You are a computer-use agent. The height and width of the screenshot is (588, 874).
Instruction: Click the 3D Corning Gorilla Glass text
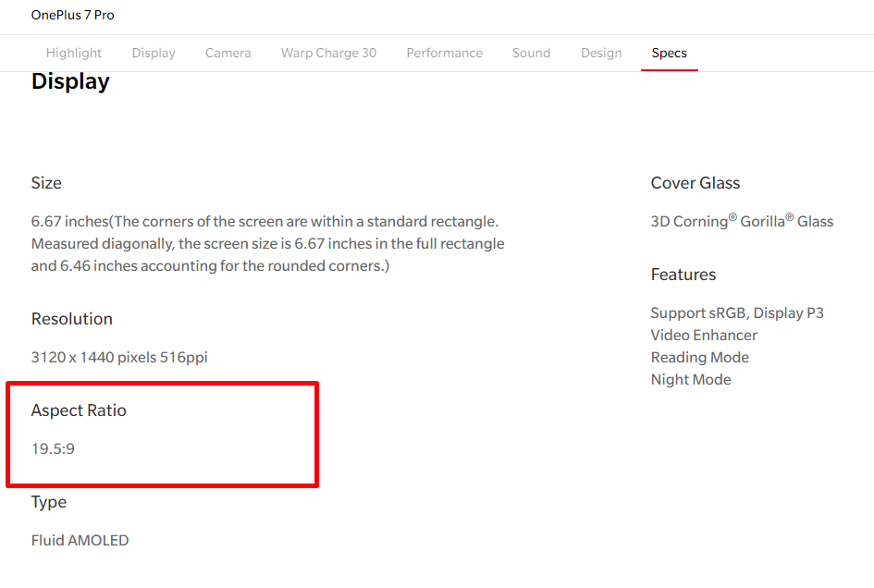742,221
